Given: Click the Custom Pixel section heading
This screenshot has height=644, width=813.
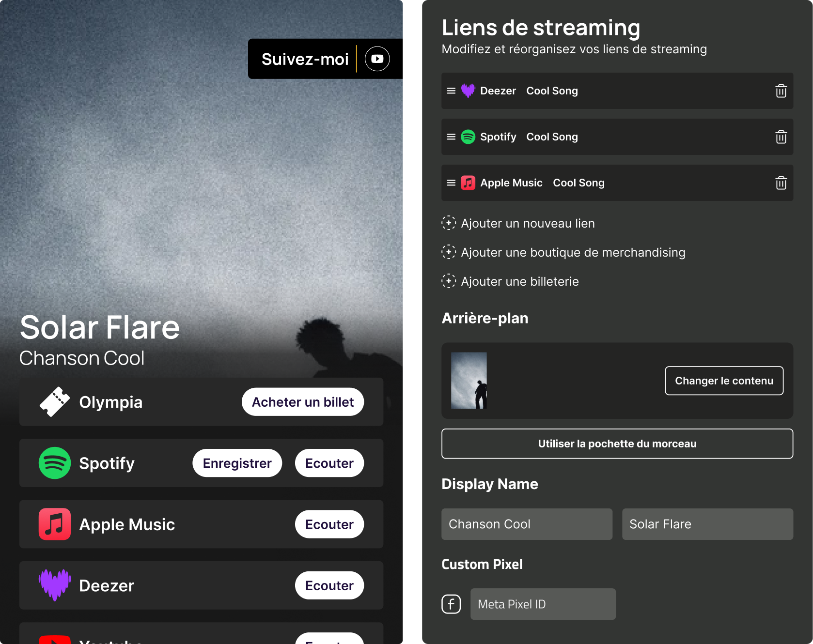Looking at the screenshot, I should 482,564.
